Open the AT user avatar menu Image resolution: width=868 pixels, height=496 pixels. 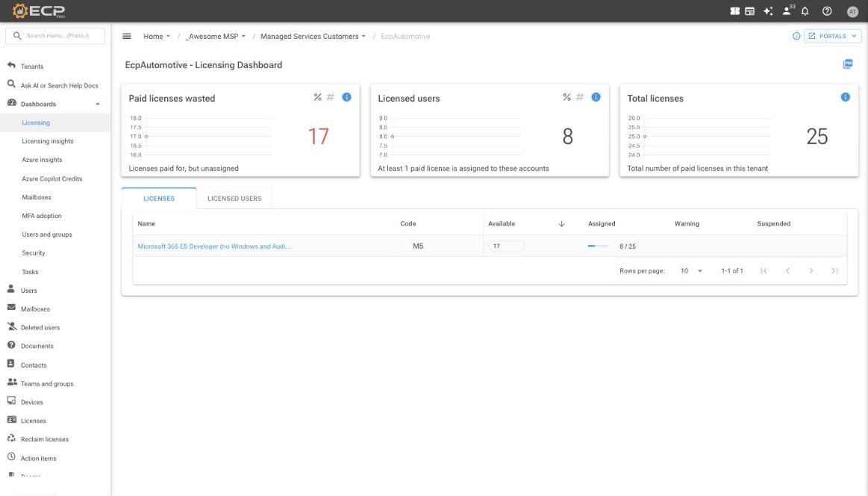pyautogui.click(x=852, y=11)
